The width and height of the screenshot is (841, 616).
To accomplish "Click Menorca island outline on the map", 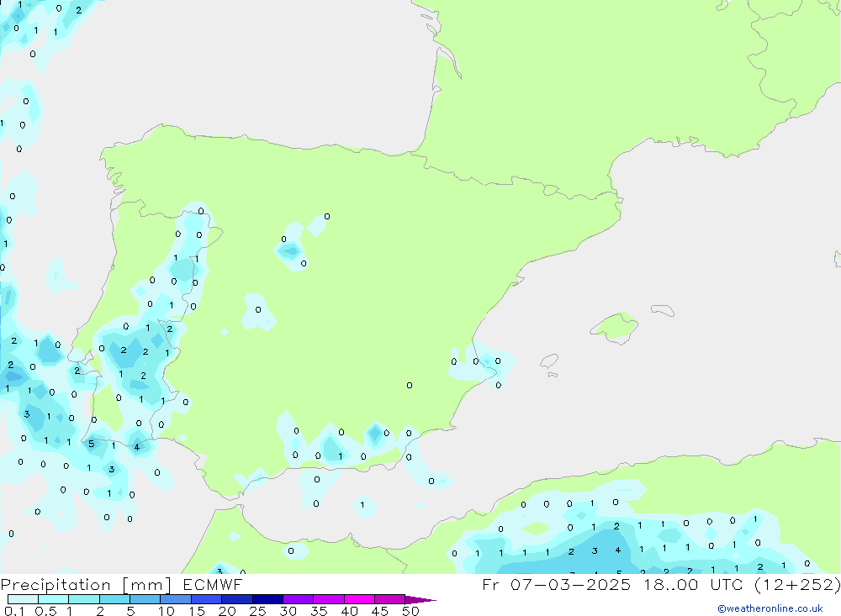I will click(663, 310).
